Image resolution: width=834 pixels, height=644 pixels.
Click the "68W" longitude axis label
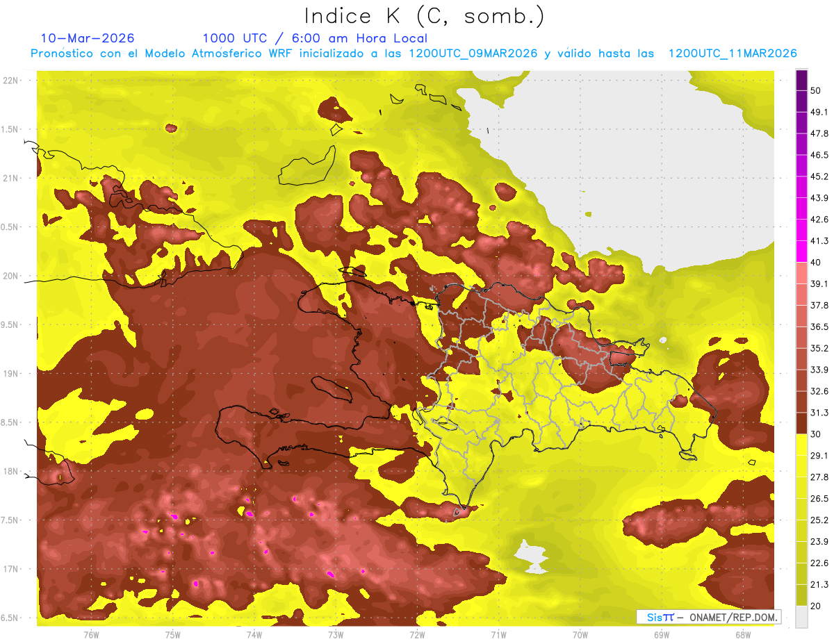point(742,634)
